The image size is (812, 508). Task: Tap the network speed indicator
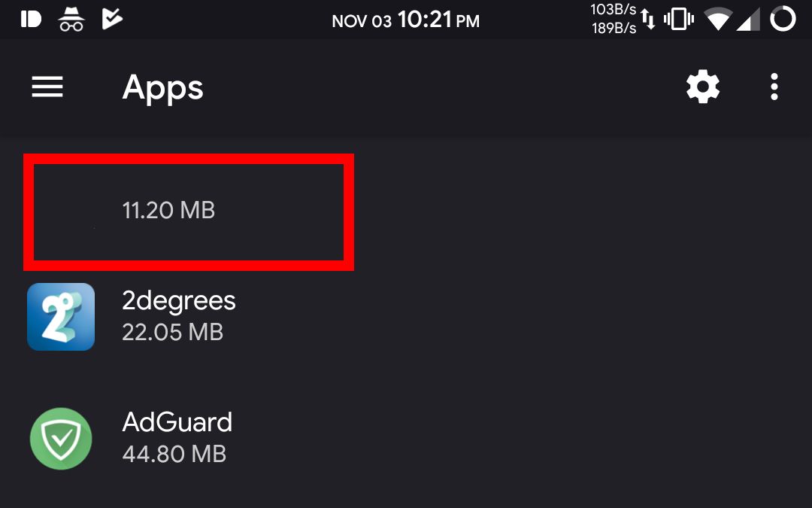pyautogui.click(x=614, y=19)
